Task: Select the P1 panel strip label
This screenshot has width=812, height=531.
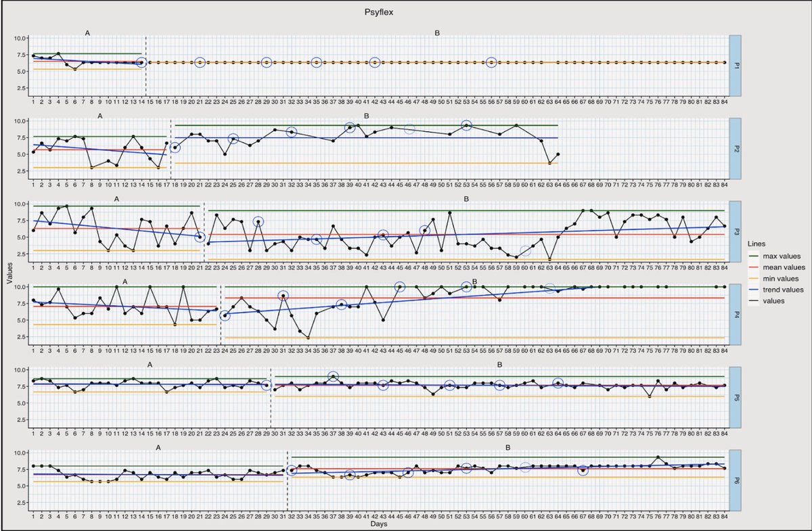Action: point(736,66)
